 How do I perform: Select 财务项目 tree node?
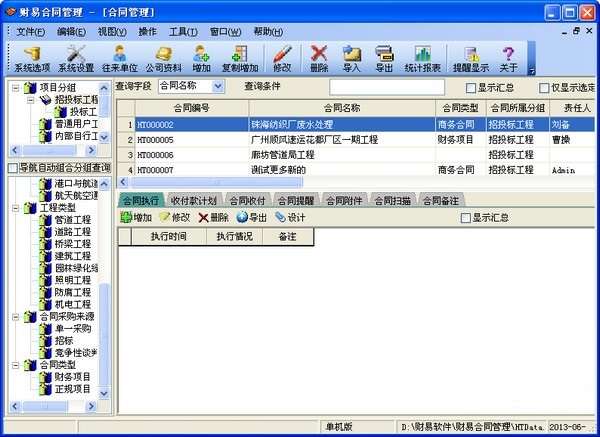[x=73, y=377]
